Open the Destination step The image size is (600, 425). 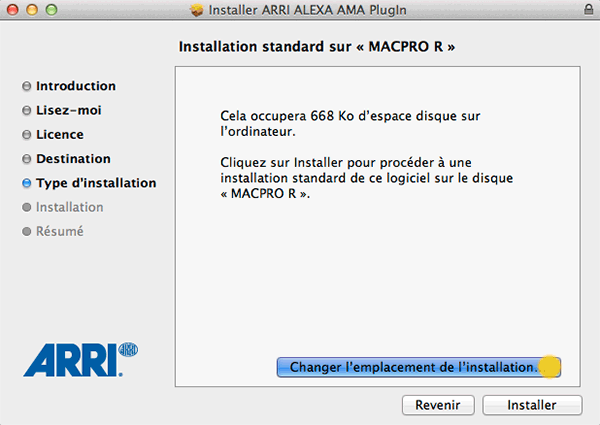tap(73, 159)
